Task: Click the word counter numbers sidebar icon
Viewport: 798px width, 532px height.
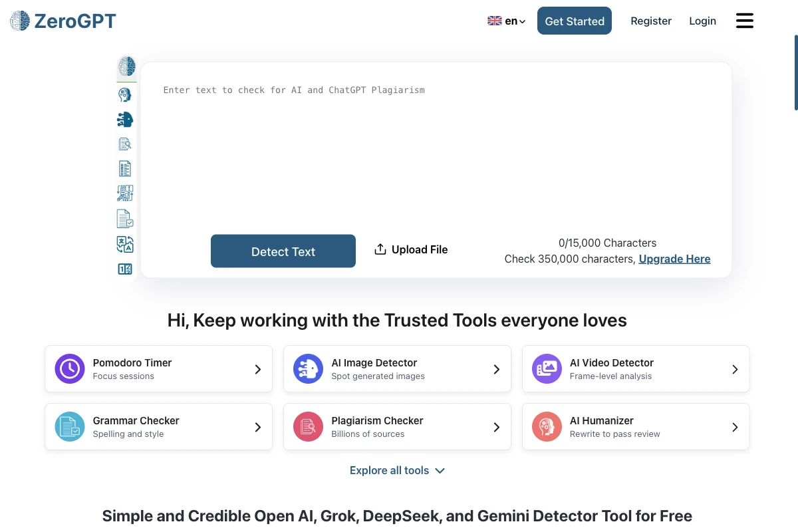Action: [125, 269]
